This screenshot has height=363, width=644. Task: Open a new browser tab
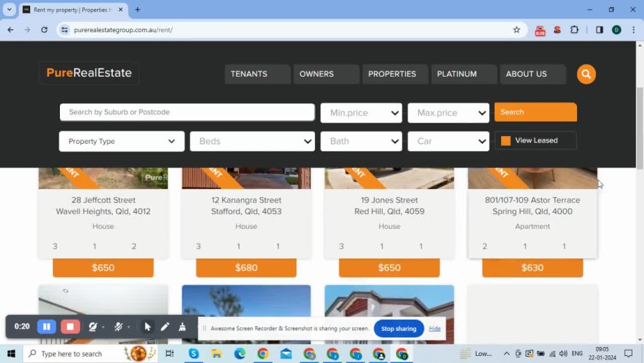click(x=138, y=10)
